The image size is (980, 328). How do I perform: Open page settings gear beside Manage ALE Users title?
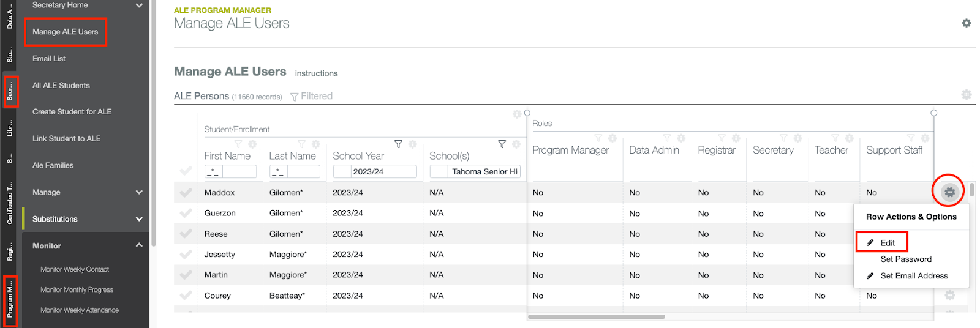click(966, 23)
